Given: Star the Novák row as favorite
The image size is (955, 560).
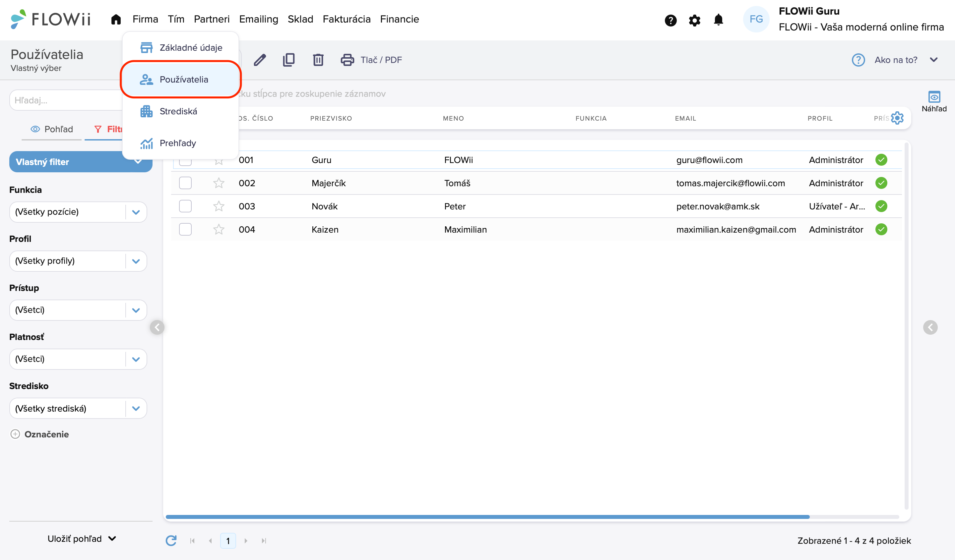Looking at the screenshot, I should pyautogui.click(x=219, y=206).
